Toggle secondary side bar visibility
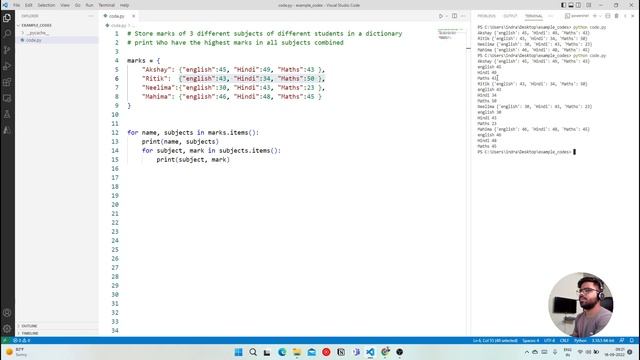Image resolution: width=640 pixels, height=360 pixels. 578,5
